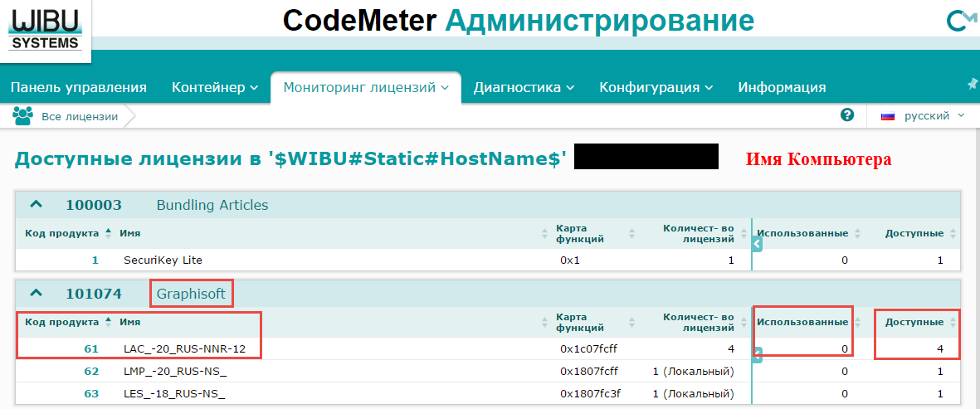Click license count for LMP_-20_RUS-NS_ row
The image size is (980, 409).
coord(693,371)
